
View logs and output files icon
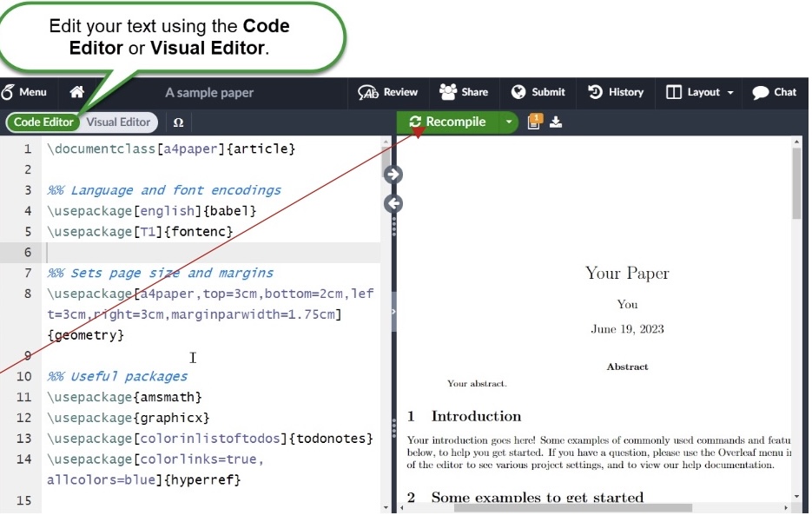(535, 122)
